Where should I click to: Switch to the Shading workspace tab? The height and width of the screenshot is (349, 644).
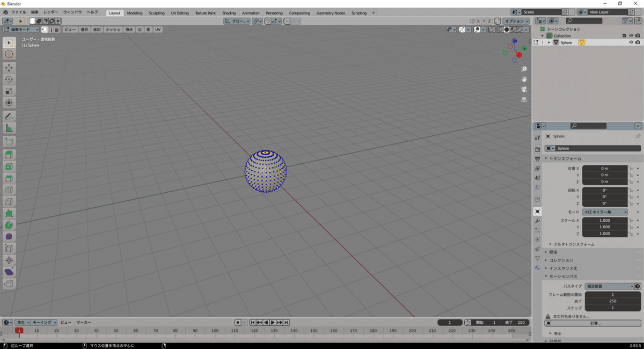(229, 13)
